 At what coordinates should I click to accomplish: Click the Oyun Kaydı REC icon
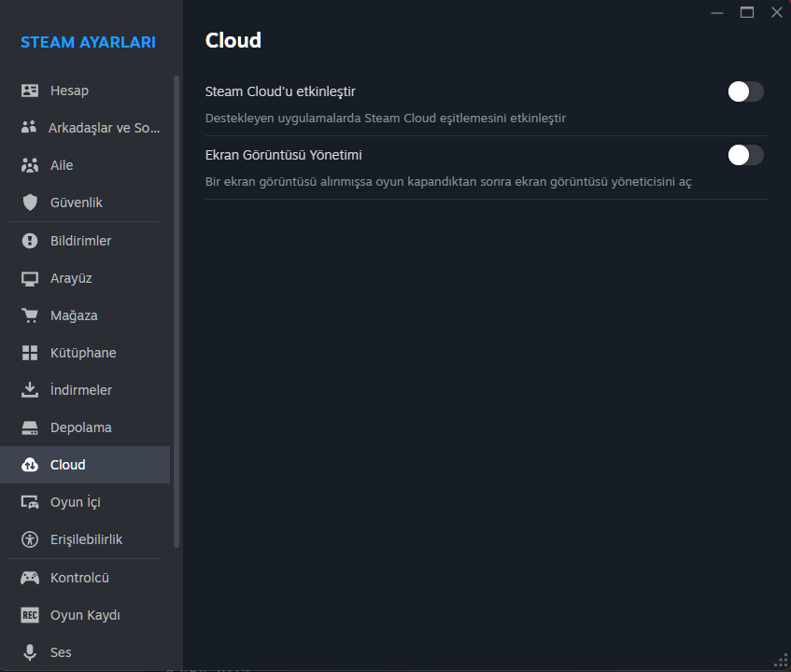click(x=30, y=615)
